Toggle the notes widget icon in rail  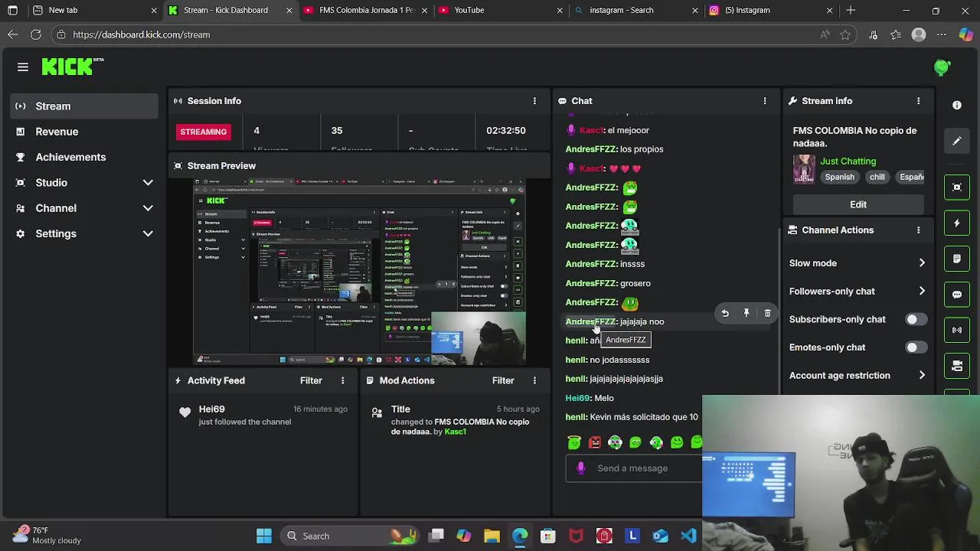957,259
